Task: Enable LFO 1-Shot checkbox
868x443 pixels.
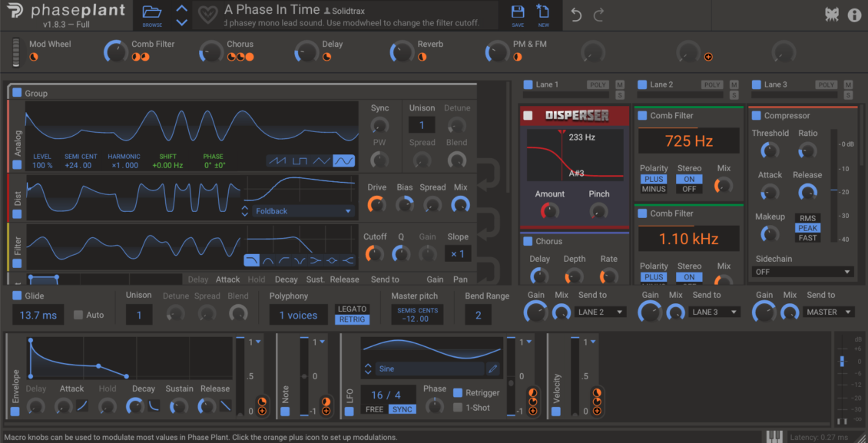Action: 458,408
